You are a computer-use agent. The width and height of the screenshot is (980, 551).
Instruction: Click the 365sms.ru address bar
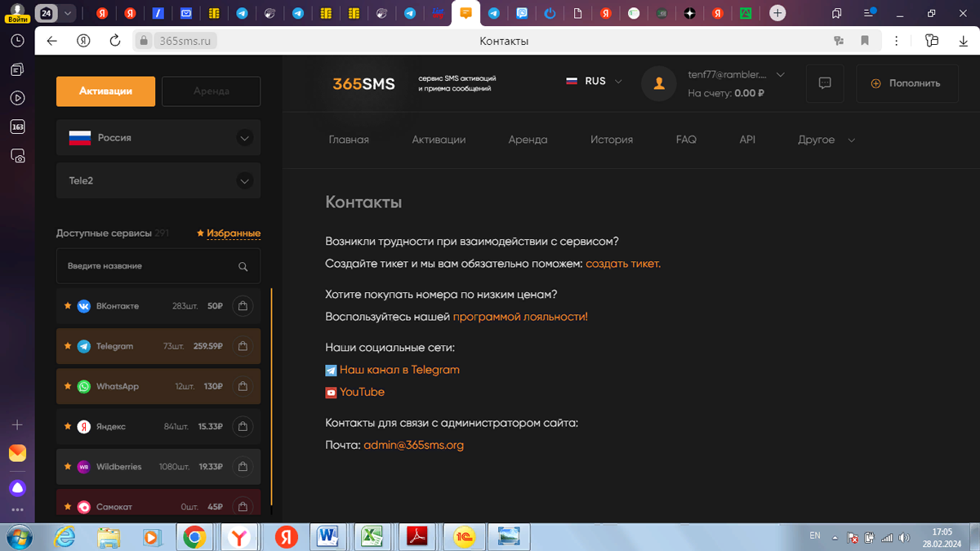(x=185, y=41)
